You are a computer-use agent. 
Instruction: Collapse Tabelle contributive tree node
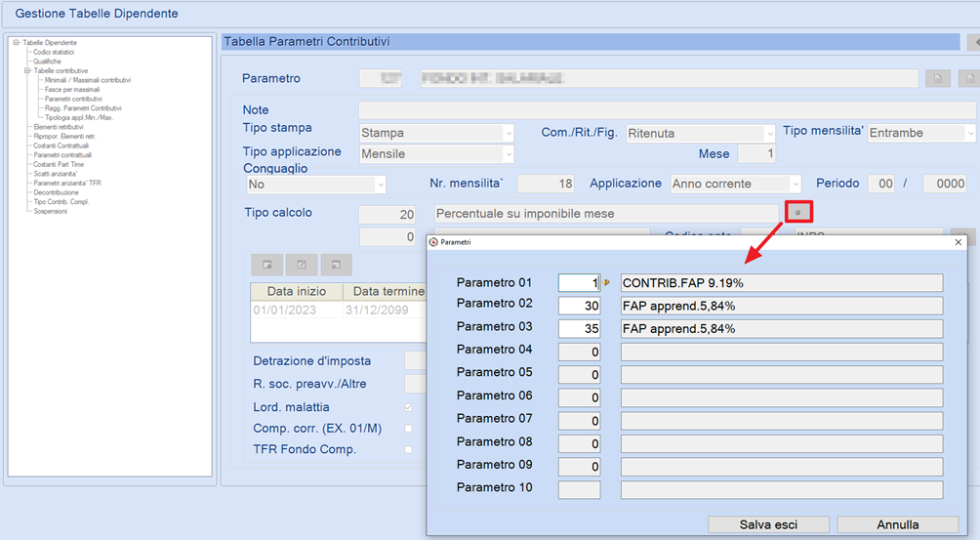point(27,70)
